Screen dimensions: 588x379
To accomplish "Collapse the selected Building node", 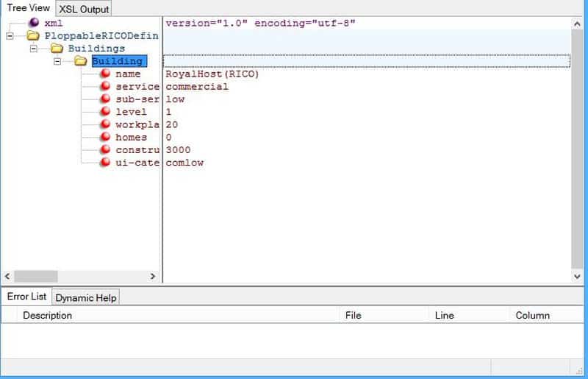I will click(58, 61).
